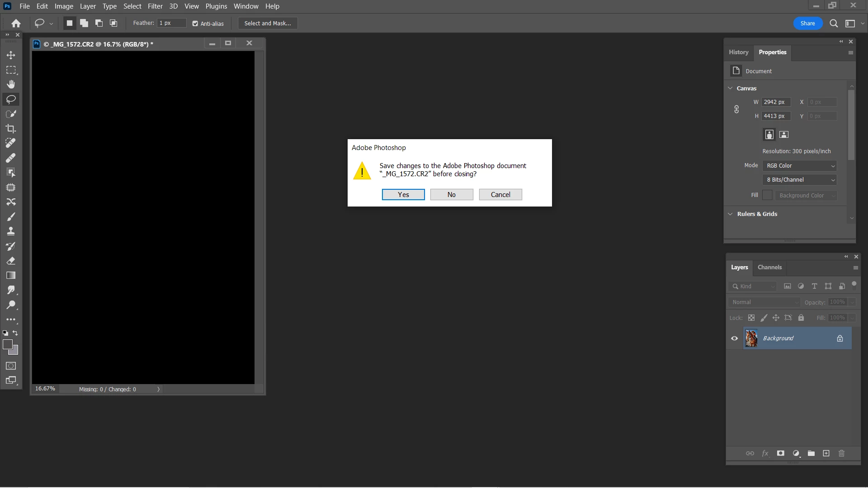Click the Select and Mask button

click(268, 23)
